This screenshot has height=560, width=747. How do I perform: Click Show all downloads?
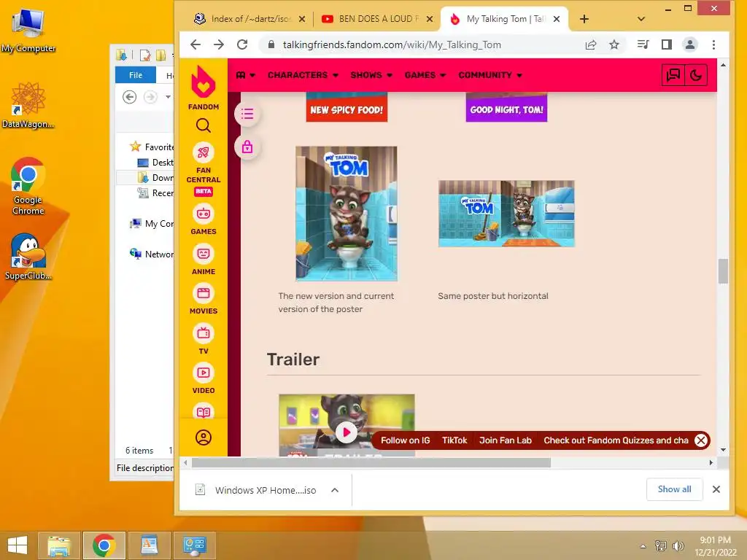pyautogui.click(x=675, y=489)
